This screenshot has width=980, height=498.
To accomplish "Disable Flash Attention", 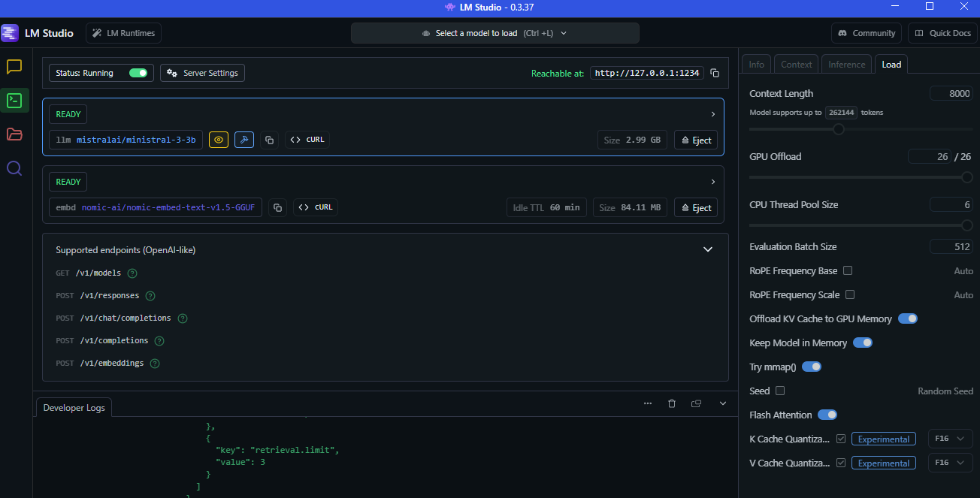I will (827, 414).
